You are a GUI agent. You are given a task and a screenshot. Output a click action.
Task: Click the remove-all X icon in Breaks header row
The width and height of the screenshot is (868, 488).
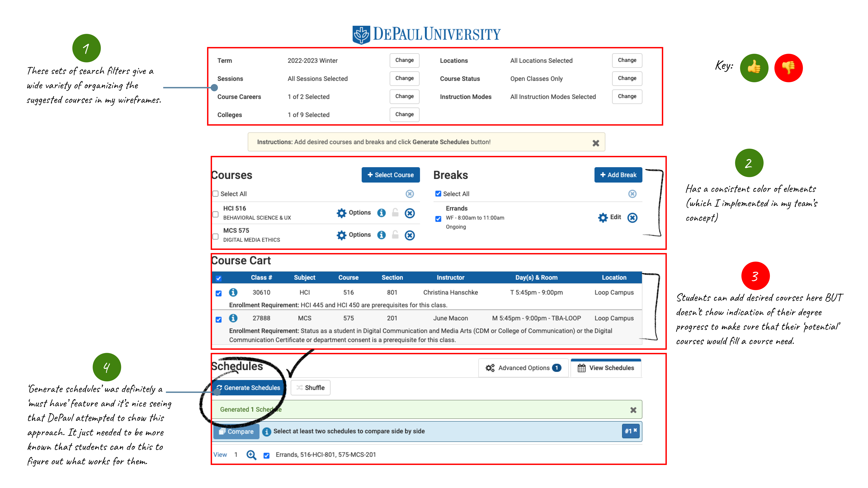pyautogui.click(x=632, y=194)
